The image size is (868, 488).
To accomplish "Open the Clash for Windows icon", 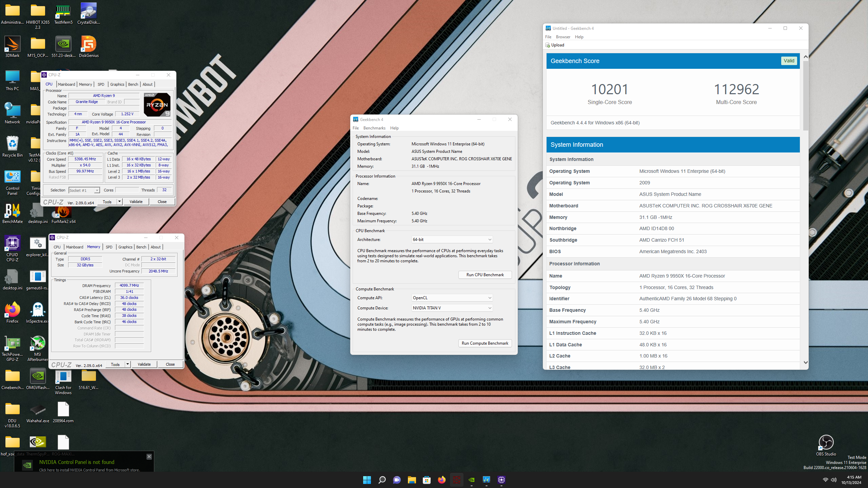I will tap(63, 382).
